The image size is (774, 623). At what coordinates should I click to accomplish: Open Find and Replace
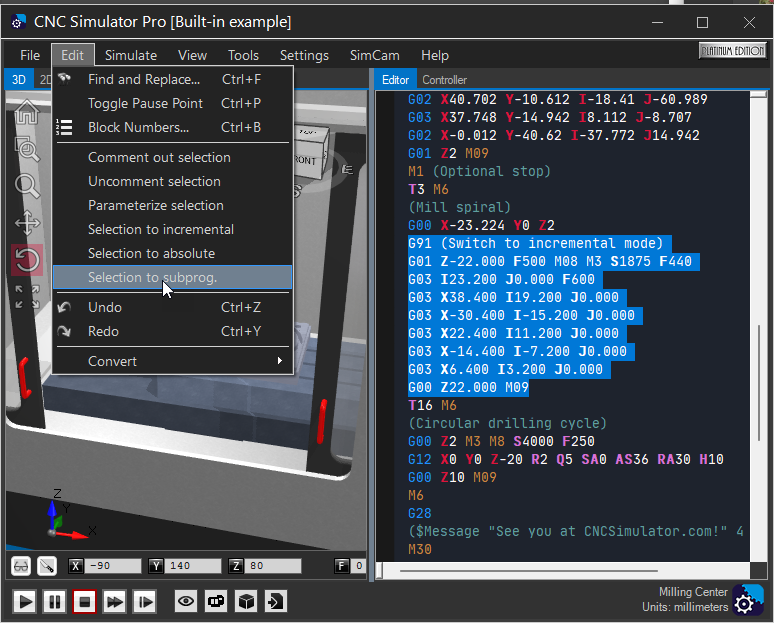point(173,79)
